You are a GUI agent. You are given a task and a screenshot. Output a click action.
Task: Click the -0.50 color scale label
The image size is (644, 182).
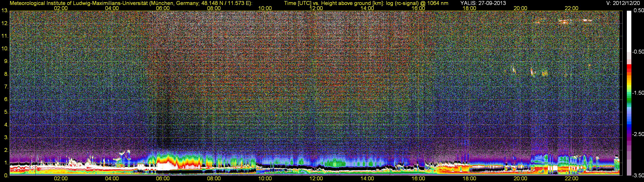pos(638,52)
